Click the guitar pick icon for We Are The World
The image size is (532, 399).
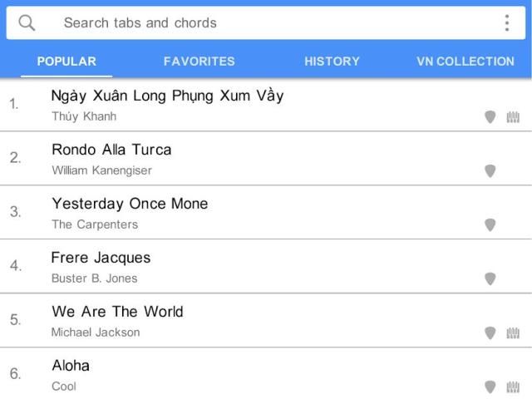(x=490, y=333)
